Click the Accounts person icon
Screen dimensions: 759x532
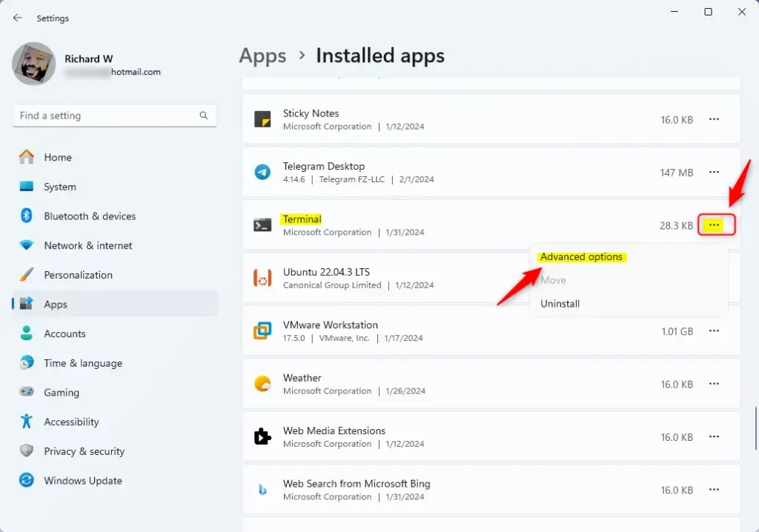click(27, 333)
